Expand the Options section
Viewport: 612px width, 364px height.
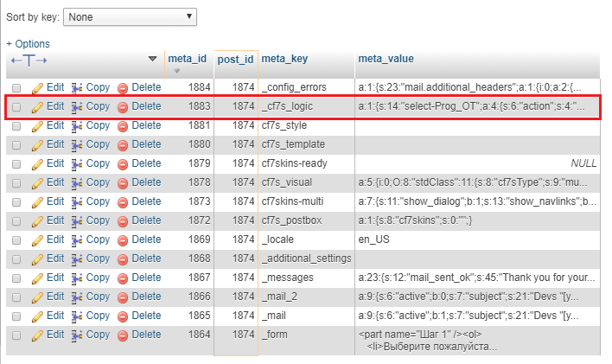[28, 43]
